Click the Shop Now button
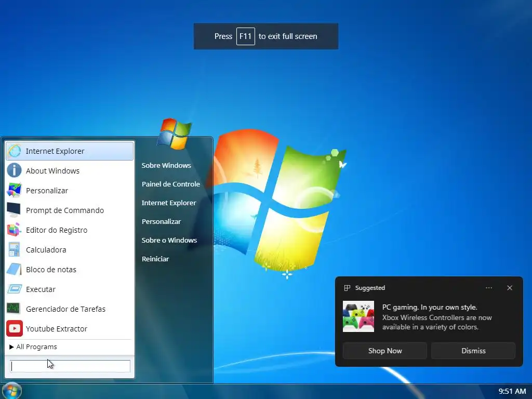 [x=385, y=351]
